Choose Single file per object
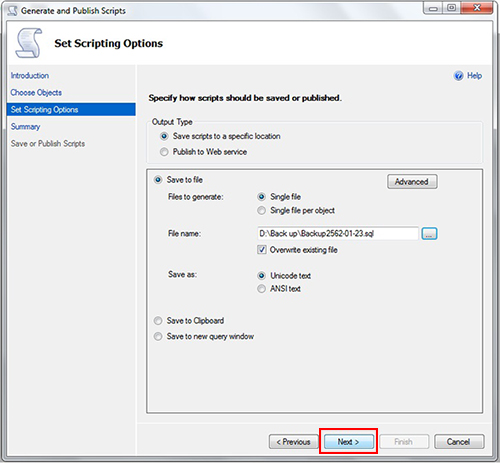 point(261,210)
